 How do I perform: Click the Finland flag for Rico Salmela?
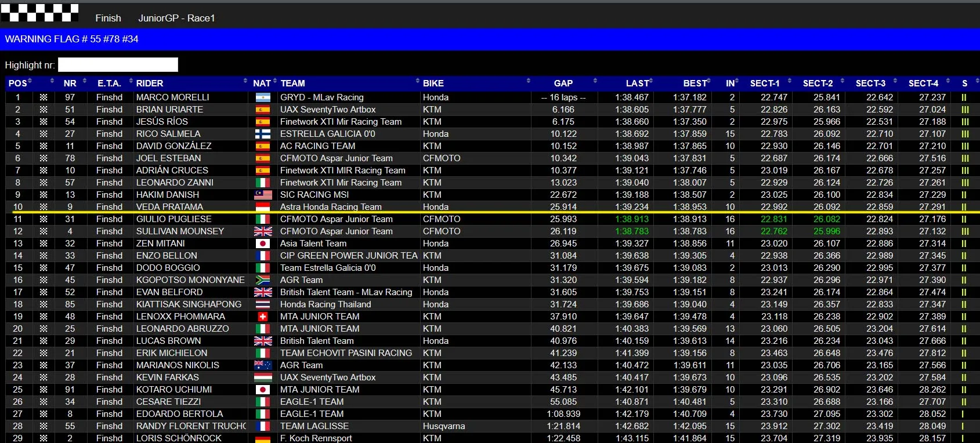point(263,134)
